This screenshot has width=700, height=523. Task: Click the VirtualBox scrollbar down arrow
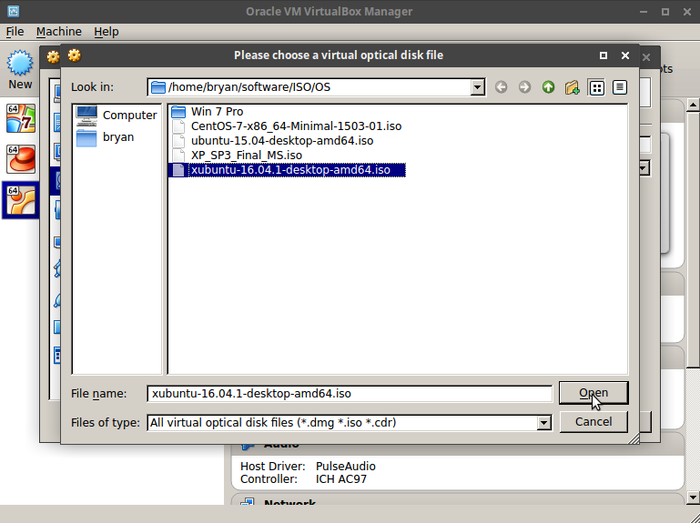point(692,497)
